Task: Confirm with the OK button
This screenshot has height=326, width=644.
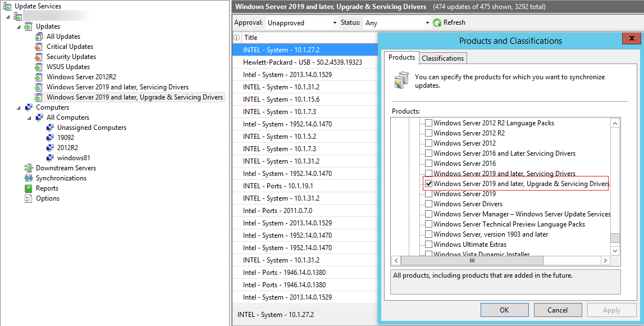Action: (x=504, y=310)
